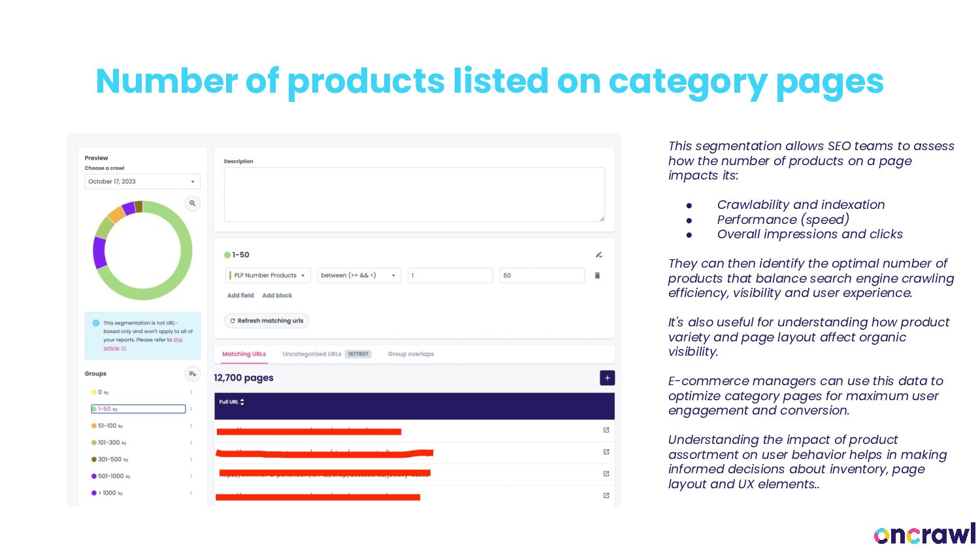Click the pencil edit icon for group 1-50

(598, 255)
